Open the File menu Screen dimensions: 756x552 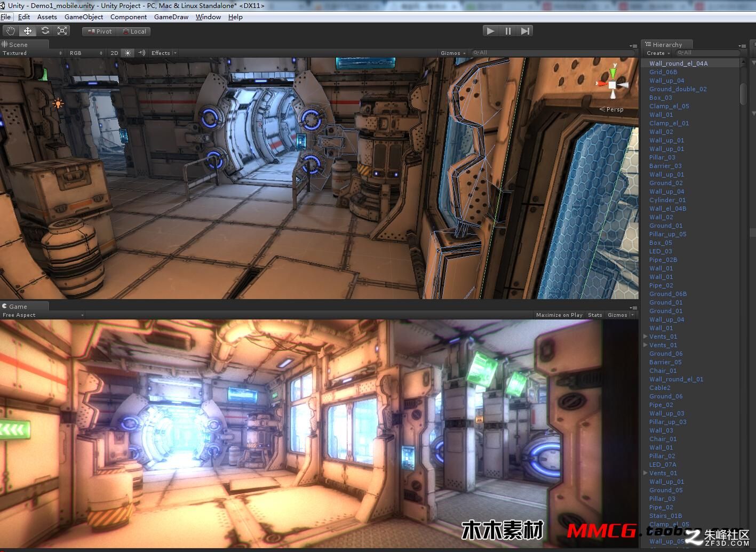point(6,17)
